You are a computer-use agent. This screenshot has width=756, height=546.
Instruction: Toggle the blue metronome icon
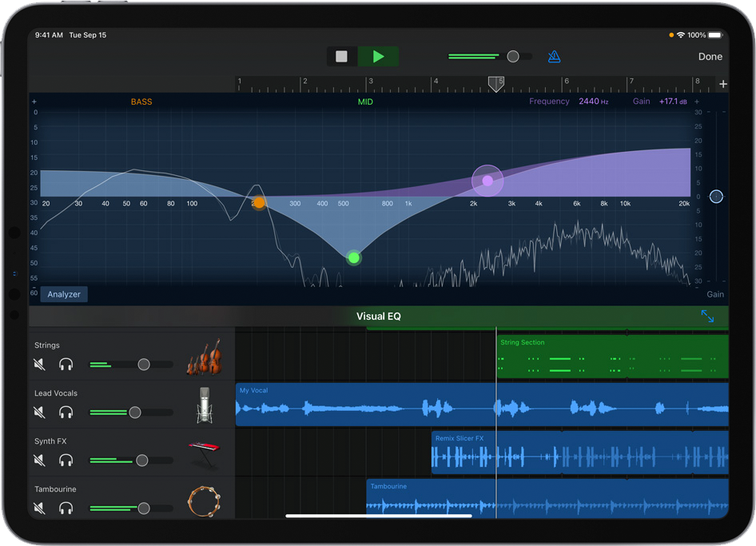click(x=554, y=57)
